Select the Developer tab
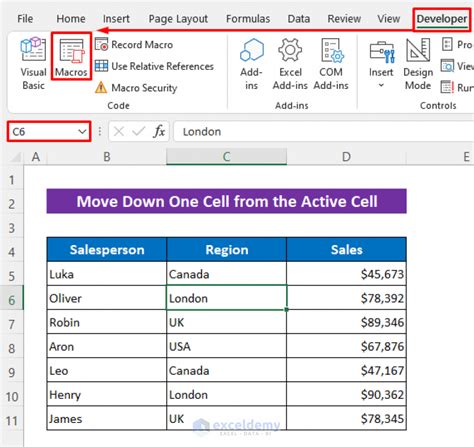 tap(442, 19)
